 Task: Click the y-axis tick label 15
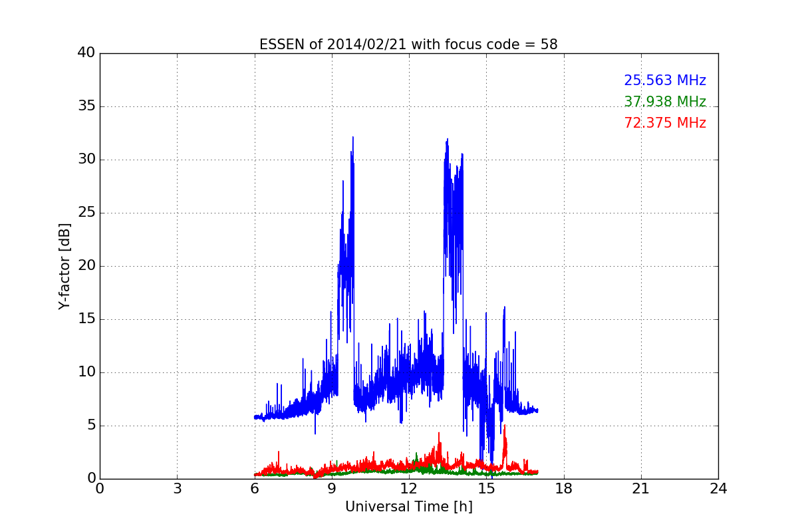pos(86,319)
